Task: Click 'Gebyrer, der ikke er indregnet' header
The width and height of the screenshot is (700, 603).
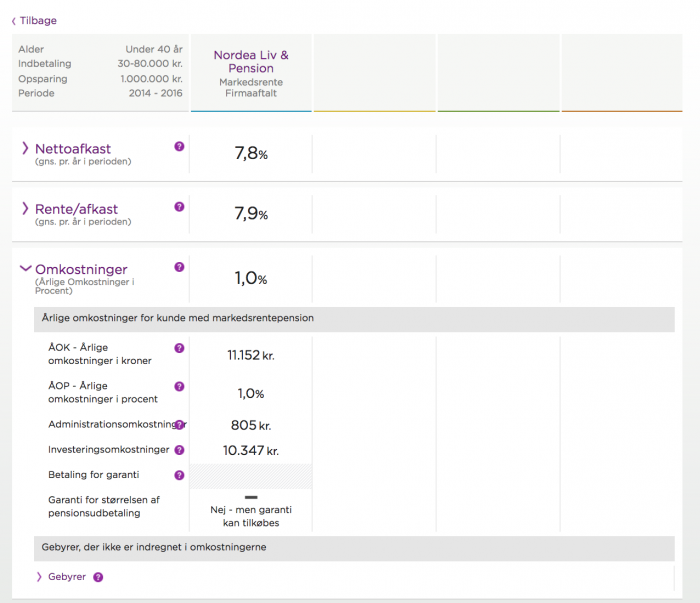Action: (x=154, y=547)
